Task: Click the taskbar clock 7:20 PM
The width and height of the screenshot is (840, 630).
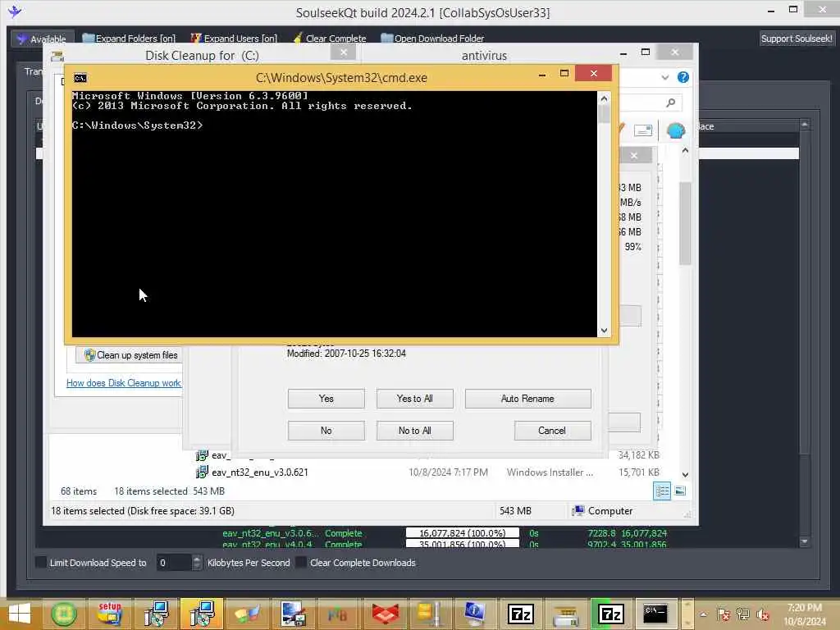Action: (804, 608)
